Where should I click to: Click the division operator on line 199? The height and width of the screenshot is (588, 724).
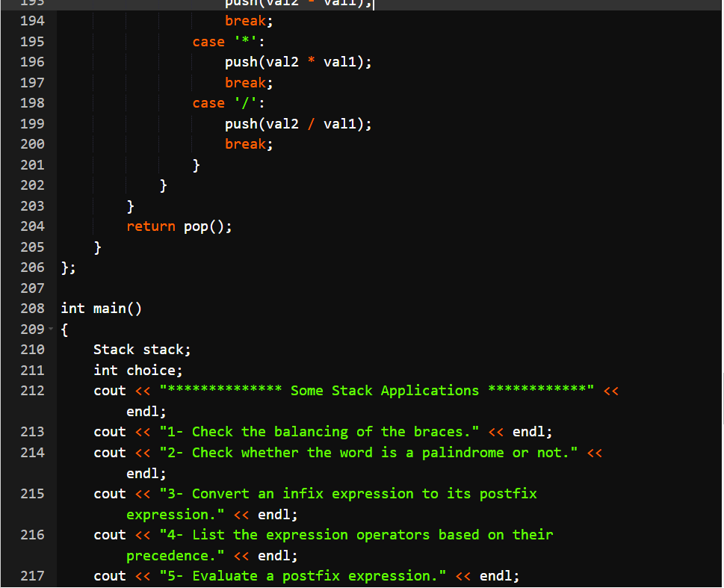click(310, 123)
